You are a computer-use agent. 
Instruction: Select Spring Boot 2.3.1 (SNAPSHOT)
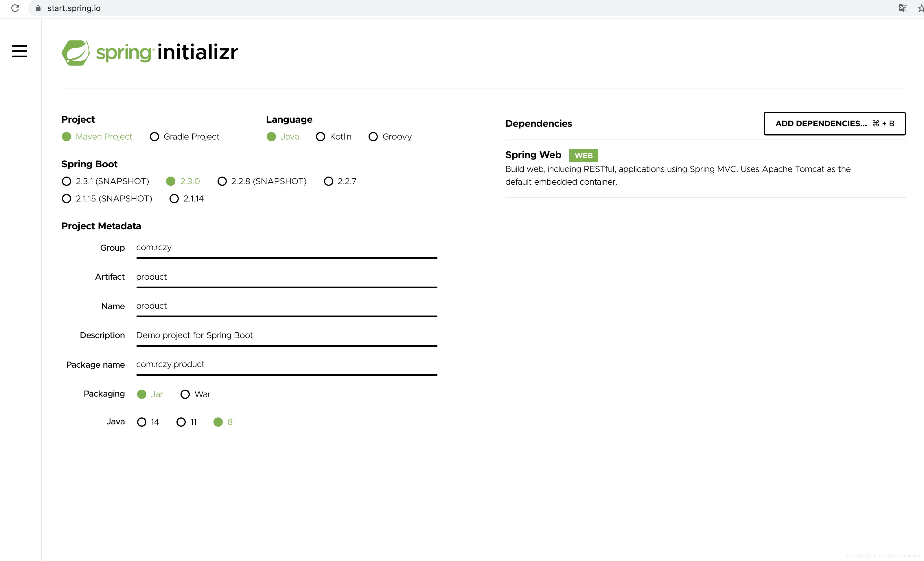pos(105,181)
